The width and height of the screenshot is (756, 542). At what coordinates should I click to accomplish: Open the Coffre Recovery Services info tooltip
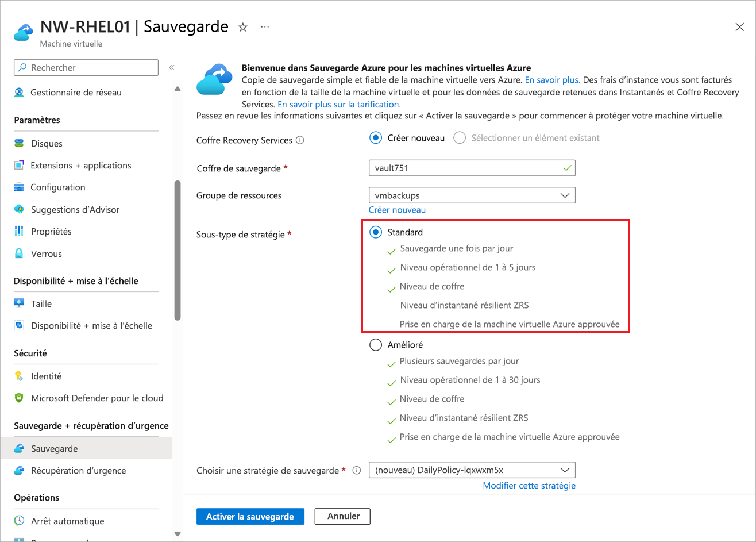click(300, 140)
